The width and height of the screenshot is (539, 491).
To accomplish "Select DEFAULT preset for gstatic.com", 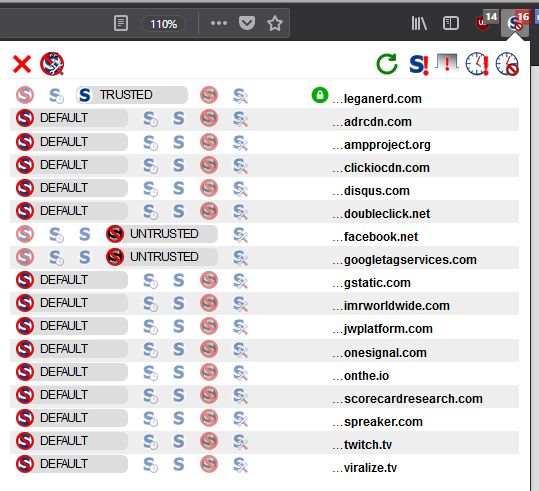I will coord(72,280).
